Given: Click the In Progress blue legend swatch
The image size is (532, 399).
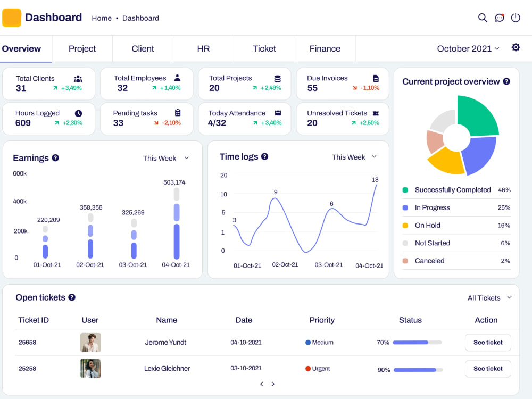Looking at the screenshot, I should [405, 207].
